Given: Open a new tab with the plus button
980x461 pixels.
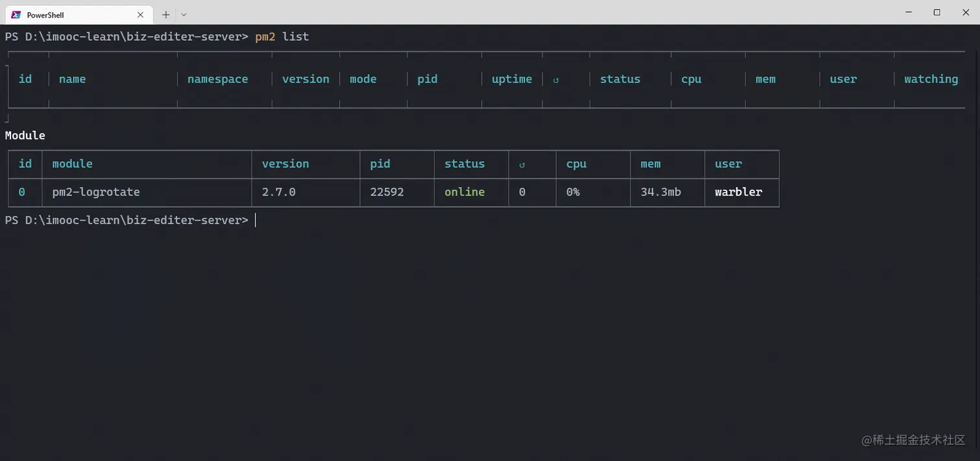Looking at the screenshot, I should click(x=166, y=14).
